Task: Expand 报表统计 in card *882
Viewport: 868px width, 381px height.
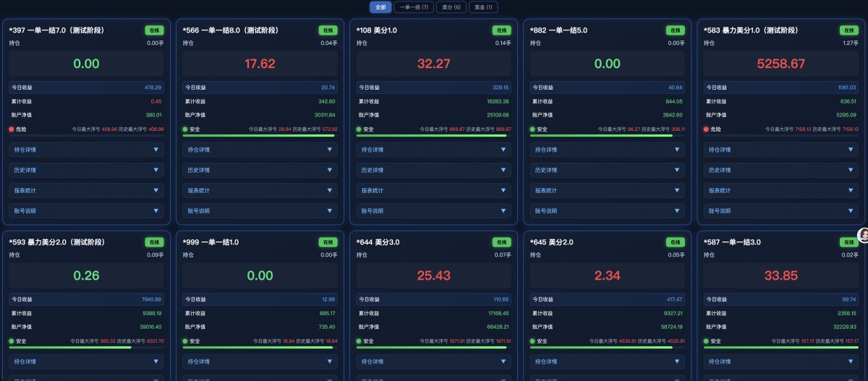Action: pyautogui.click(x=607, y=190)
